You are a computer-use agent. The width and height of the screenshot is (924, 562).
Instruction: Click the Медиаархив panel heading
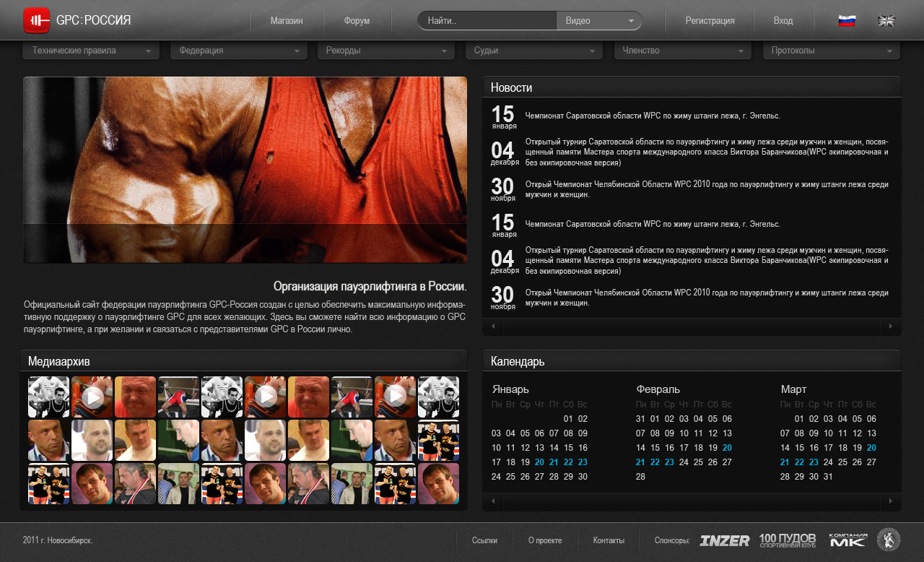tap(59, 362)
